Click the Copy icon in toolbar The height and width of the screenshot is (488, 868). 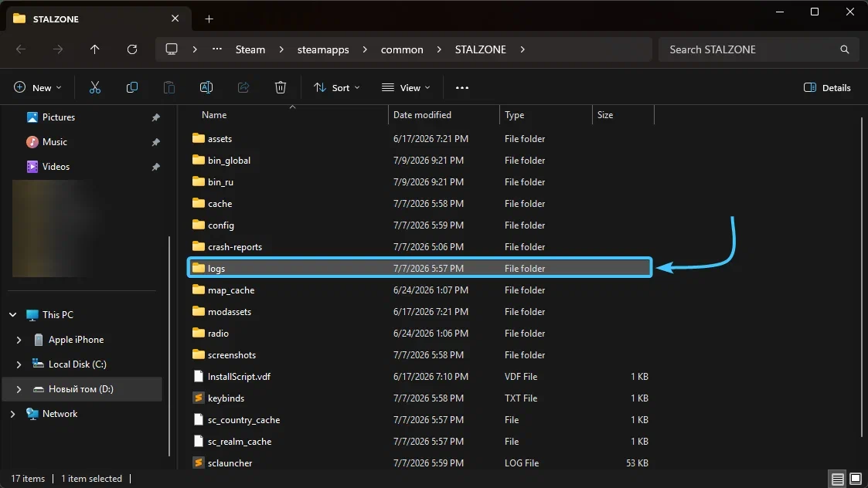point(131,87)
